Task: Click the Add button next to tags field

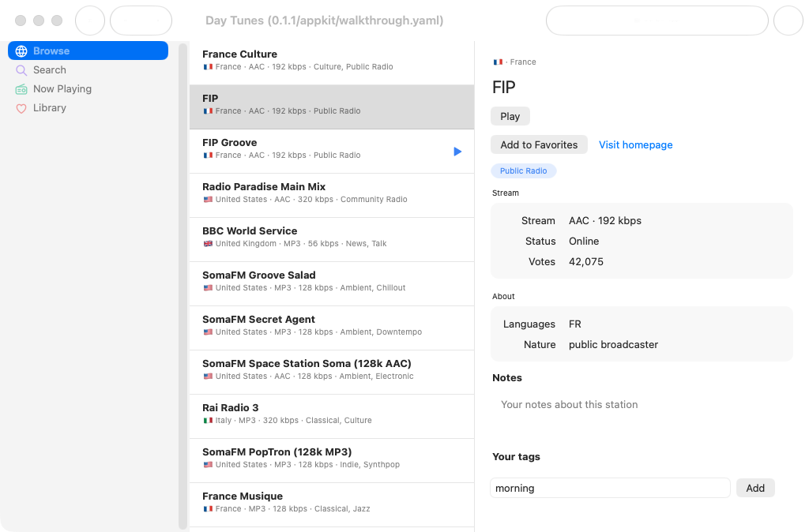Action: 754,488
